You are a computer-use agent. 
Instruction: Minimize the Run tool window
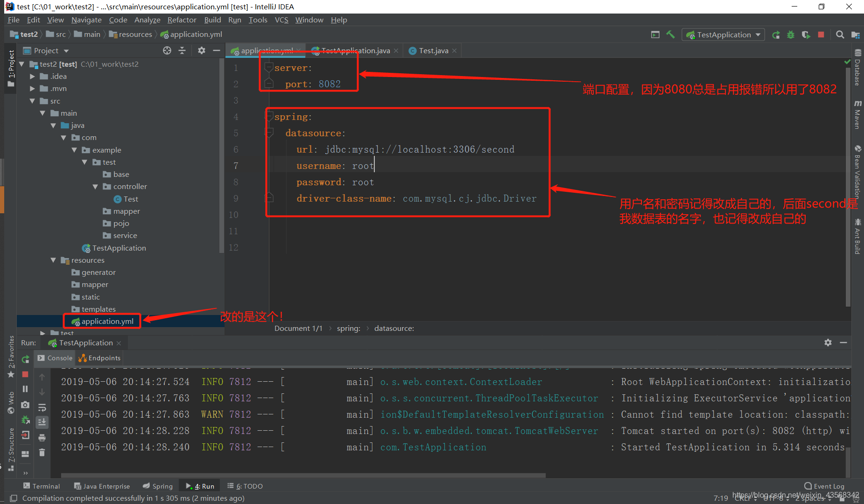coord(843,343)
